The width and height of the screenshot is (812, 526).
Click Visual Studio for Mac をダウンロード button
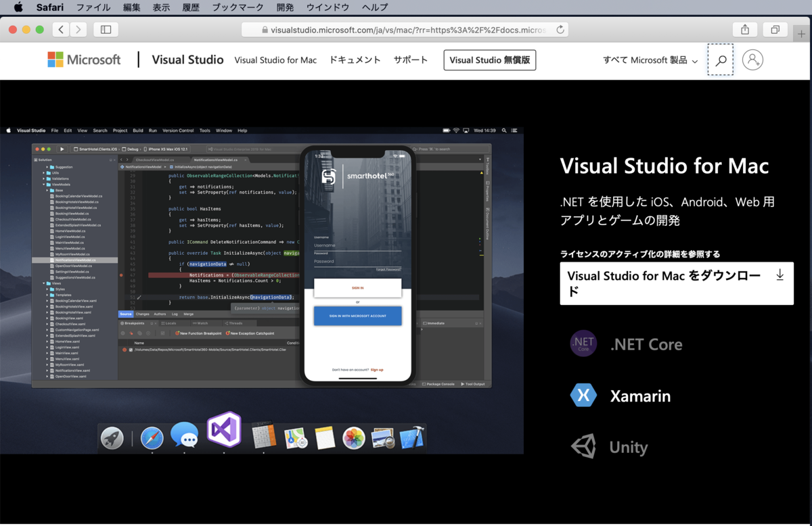coord(677,283)
